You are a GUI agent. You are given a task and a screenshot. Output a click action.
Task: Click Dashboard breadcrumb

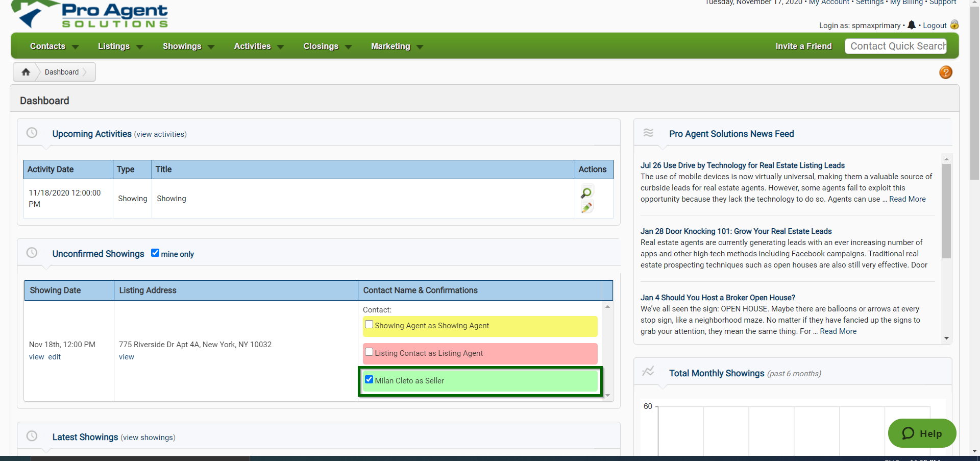(x=62, y=72)
